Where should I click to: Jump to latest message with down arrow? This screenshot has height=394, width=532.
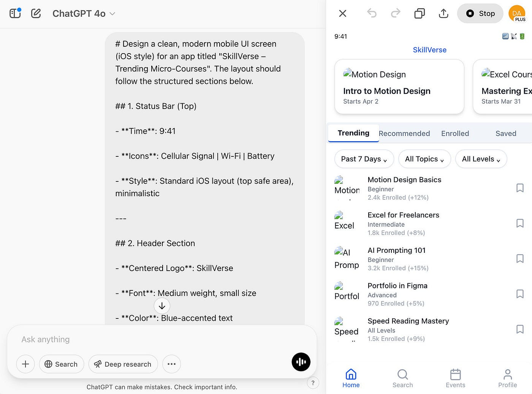pyautogui.click(x=162, y=306)
